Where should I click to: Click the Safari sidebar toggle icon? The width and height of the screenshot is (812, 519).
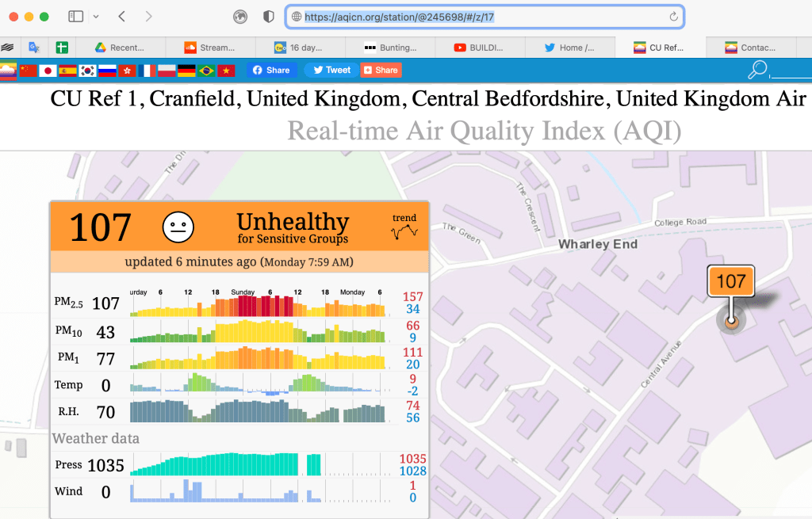point(75,17)
